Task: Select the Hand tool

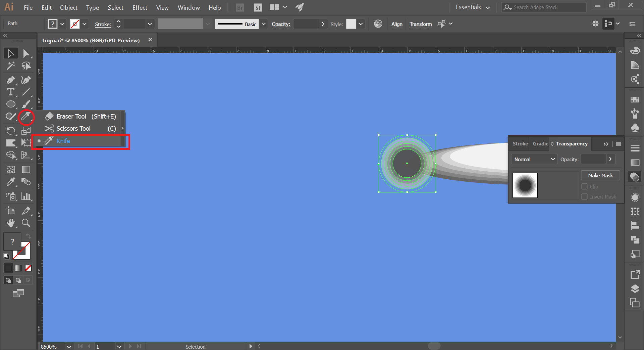Action: click(11, 223)
